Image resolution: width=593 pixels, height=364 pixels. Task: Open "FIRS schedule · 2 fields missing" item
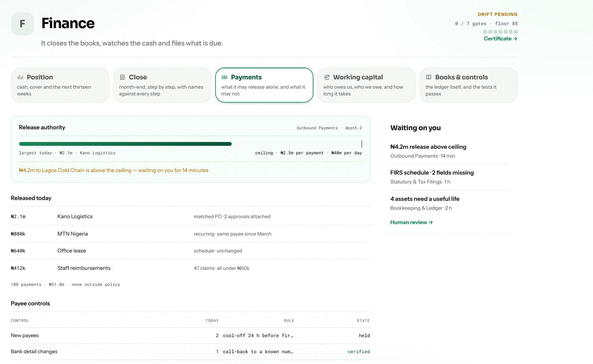(450, 177)
